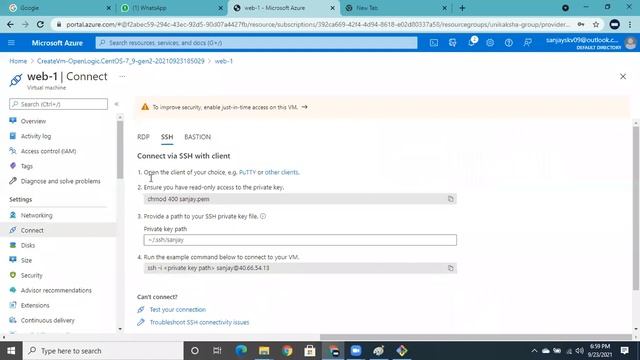
Task: Click Test your connection link
Action: pyautogui.click(x=178, y=310)
